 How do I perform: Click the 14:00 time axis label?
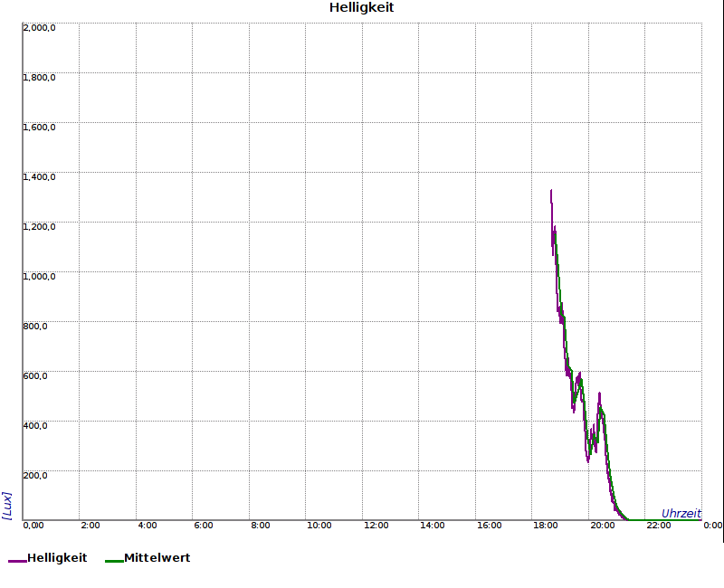click(433, 526)
